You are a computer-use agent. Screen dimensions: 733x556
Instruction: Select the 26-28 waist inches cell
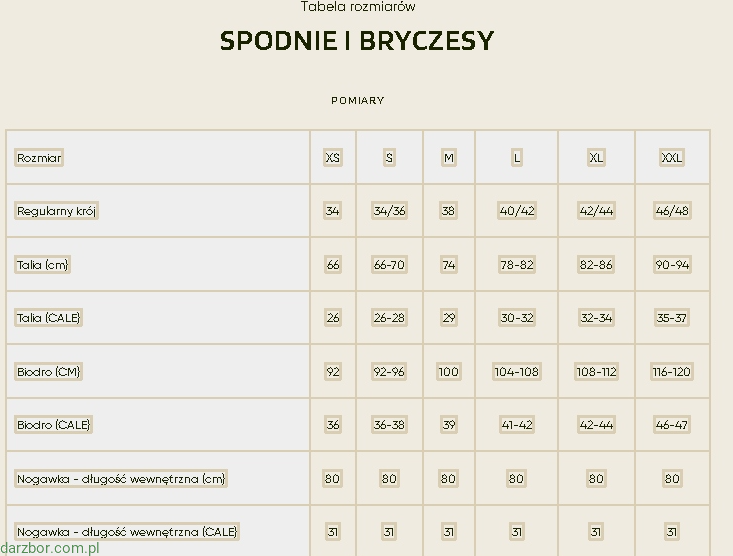(389, 318)
